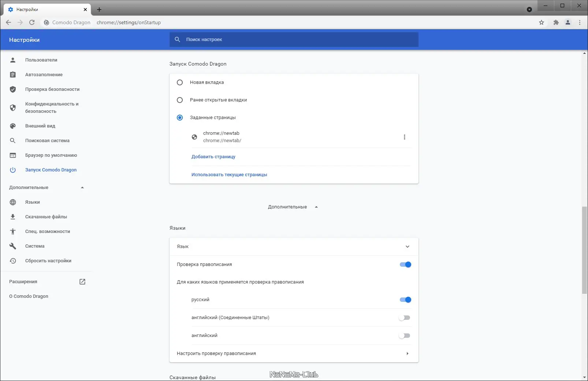Open Сбросить настройки section
Viewport: 588px width, 381px height.
[x=48, y=261]
